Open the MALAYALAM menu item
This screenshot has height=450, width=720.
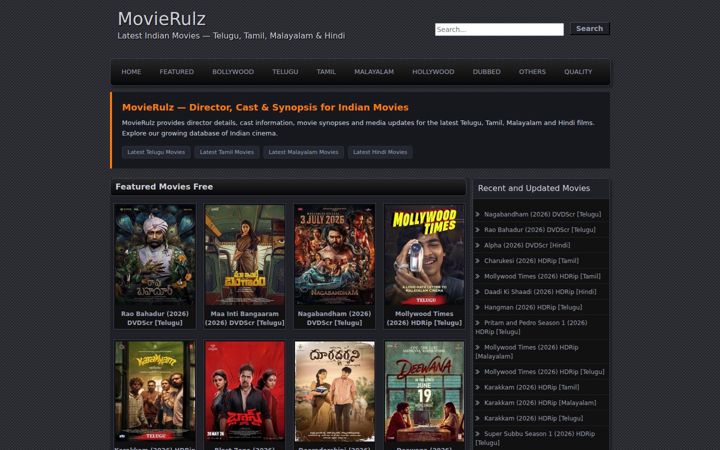click(374, 72)
